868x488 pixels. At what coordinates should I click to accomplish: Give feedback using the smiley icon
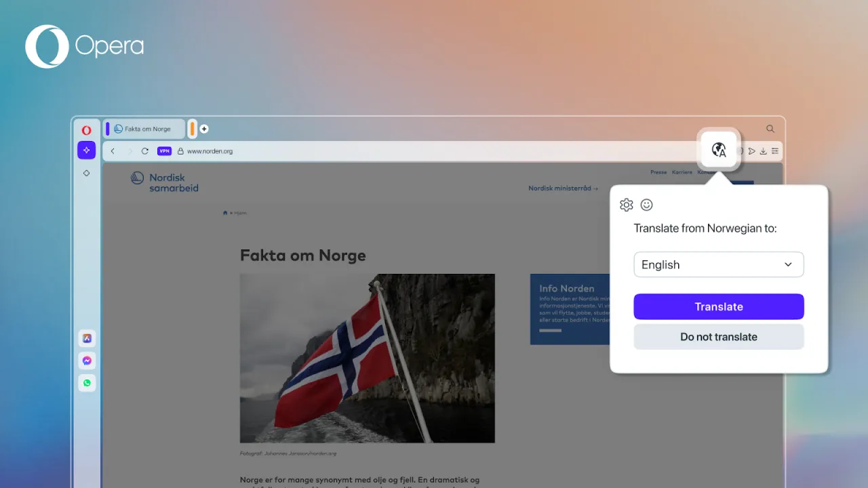click(x=646, y=204)
